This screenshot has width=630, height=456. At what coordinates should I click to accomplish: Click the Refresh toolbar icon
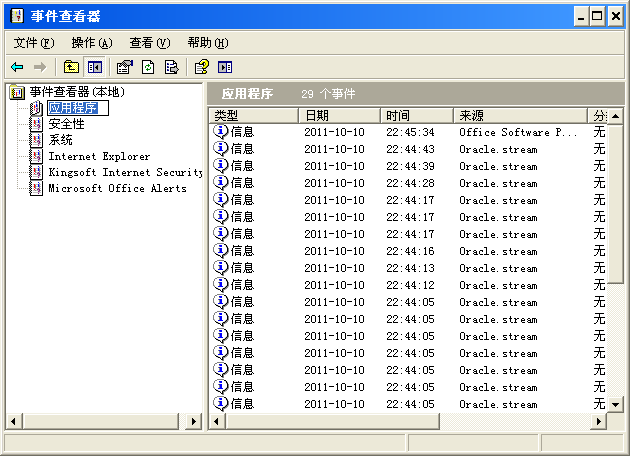[x=148, y=67]
